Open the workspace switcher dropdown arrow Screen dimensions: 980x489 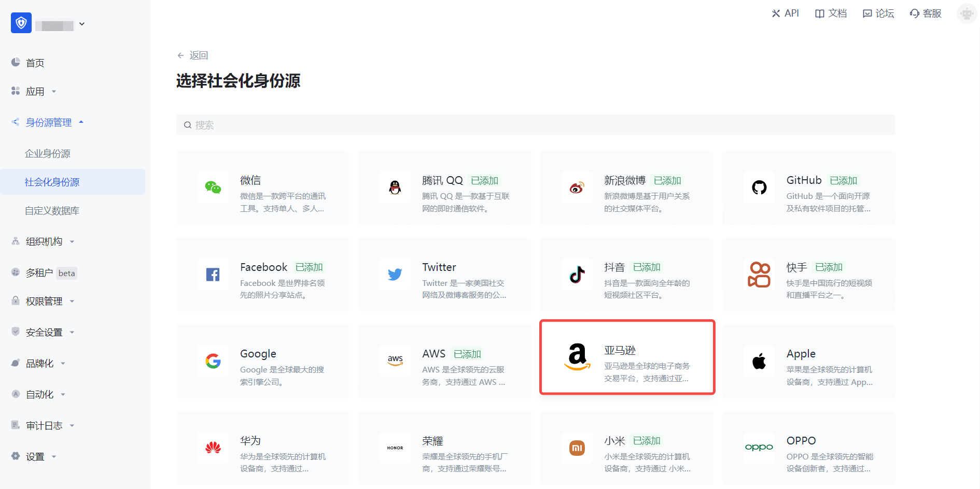click(82, 24)
